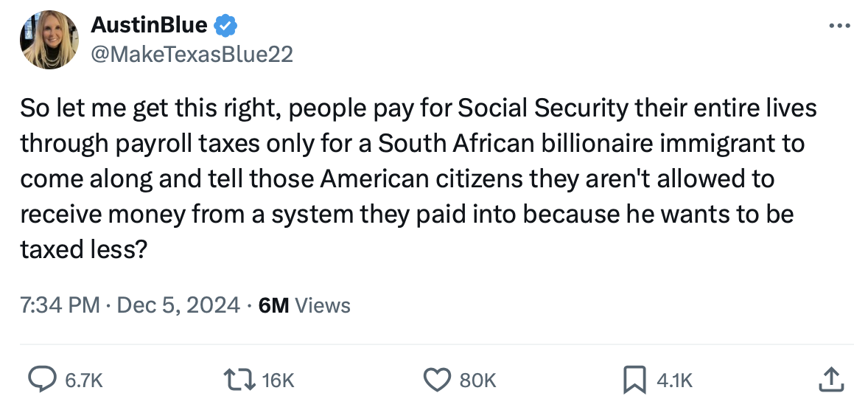Click the 16K reposts count
The image size is (868, 410).
pyautogui.click(x=278, y=381)
